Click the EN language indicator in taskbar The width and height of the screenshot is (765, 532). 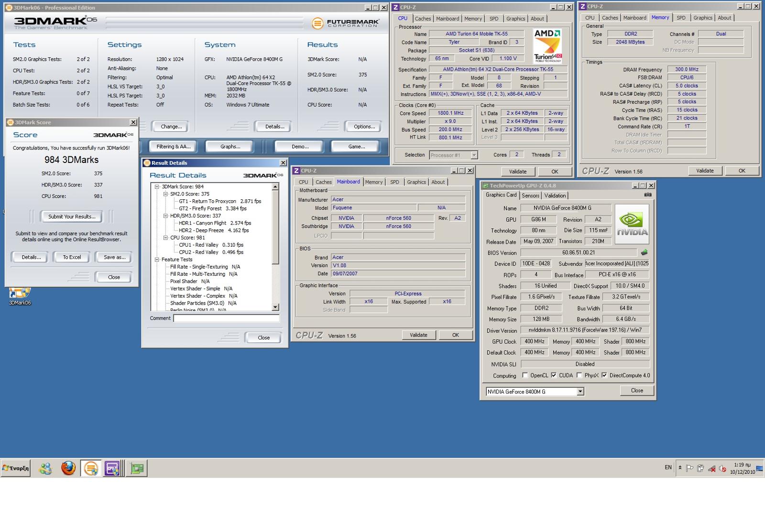pyautogui.click(x=668, y=467)
